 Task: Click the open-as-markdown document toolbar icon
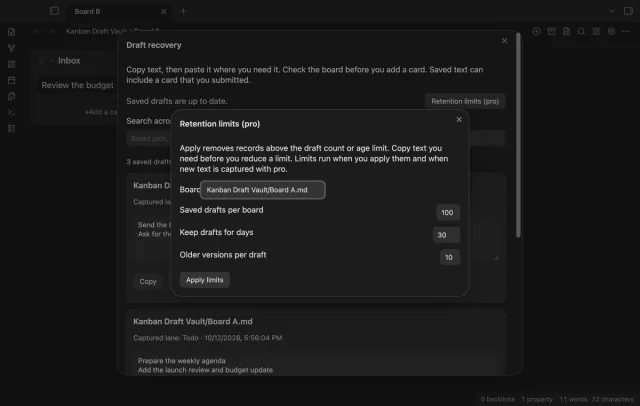(566, 31)
